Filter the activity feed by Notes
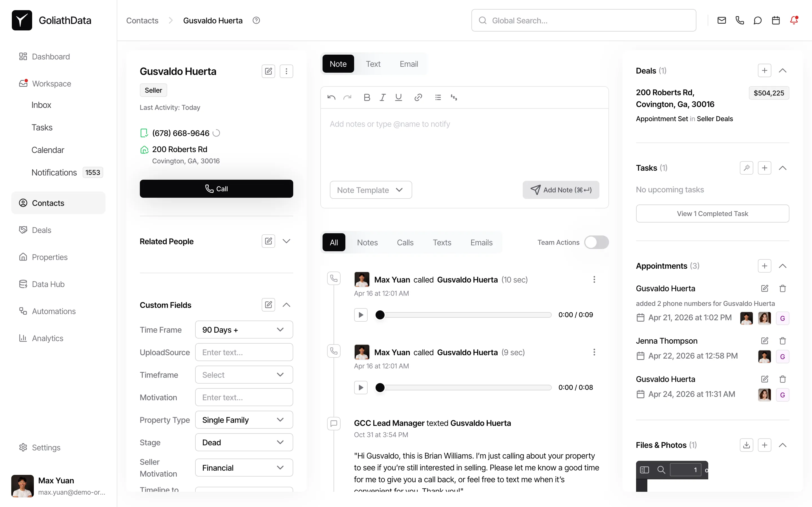Viewport: 812px width, 507px height. click(368, 242)
